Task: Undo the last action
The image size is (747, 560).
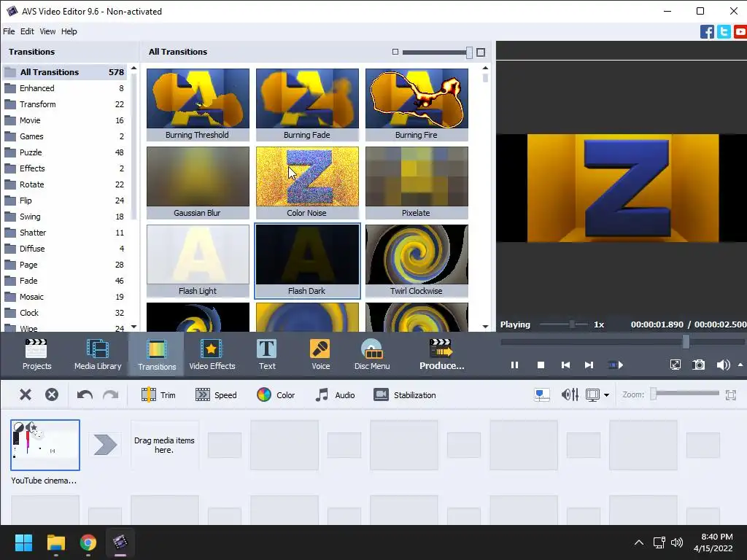Action: (85, 394)
